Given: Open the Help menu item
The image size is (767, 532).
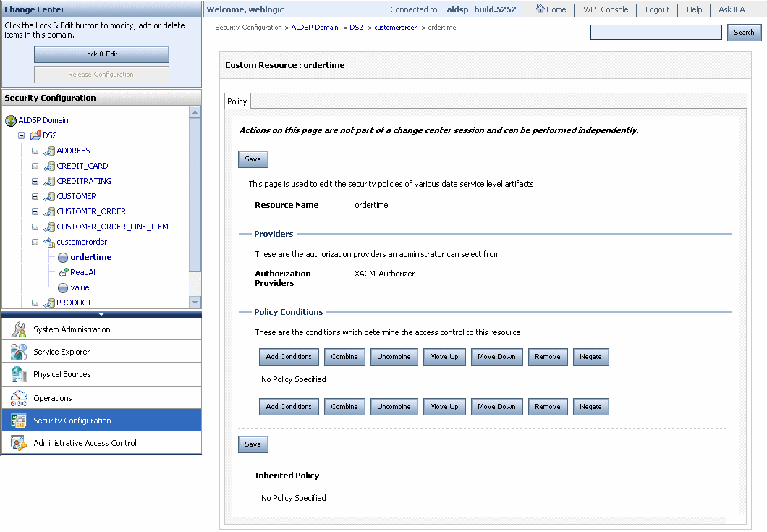Looking at the screenshot, I should click(x=694, y=9).
